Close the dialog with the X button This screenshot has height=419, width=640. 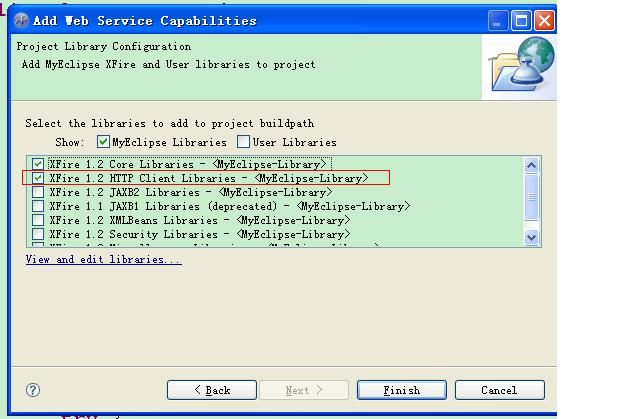point(544,20)
